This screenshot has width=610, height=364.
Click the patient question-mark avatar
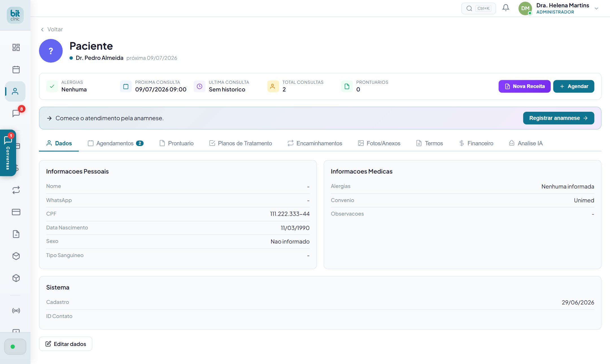coord(51,51)
